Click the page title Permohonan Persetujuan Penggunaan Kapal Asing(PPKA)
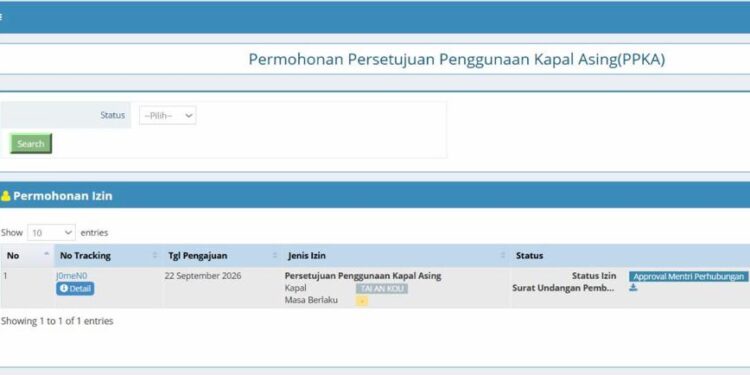The width and height of the screenshot is (750, 375). click(457, 59)
